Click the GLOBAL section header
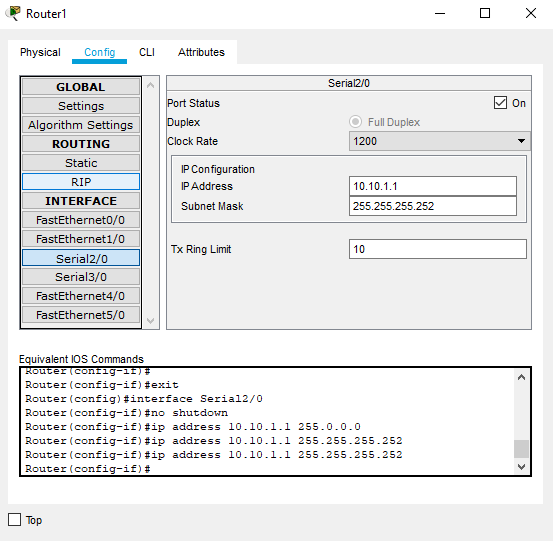The image size is (553, 541). point(81,87)
